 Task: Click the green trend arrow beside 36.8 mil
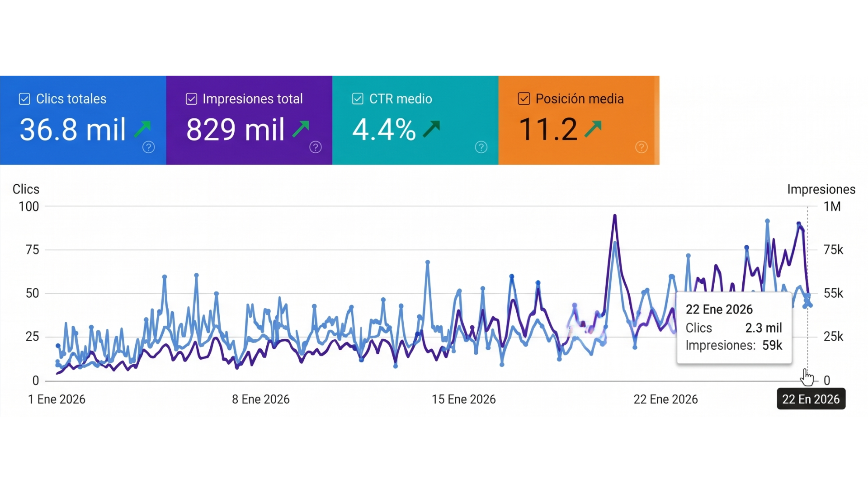tap(142, 129)
